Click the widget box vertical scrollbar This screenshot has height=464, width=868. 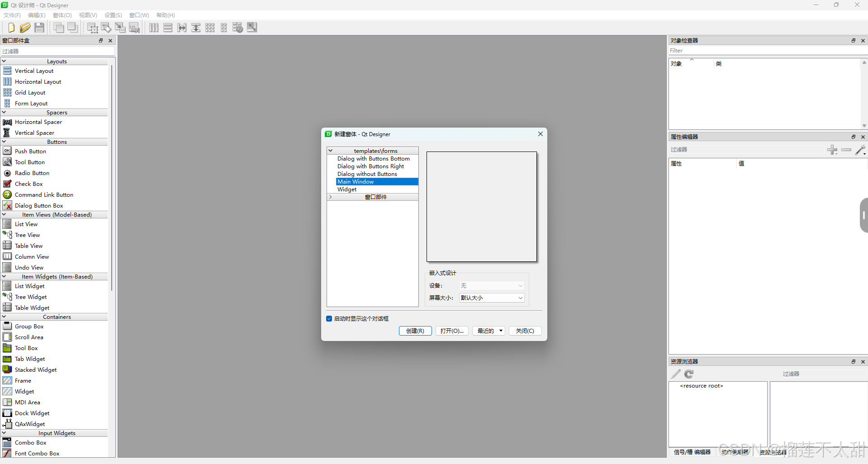(x=111, y=178)
